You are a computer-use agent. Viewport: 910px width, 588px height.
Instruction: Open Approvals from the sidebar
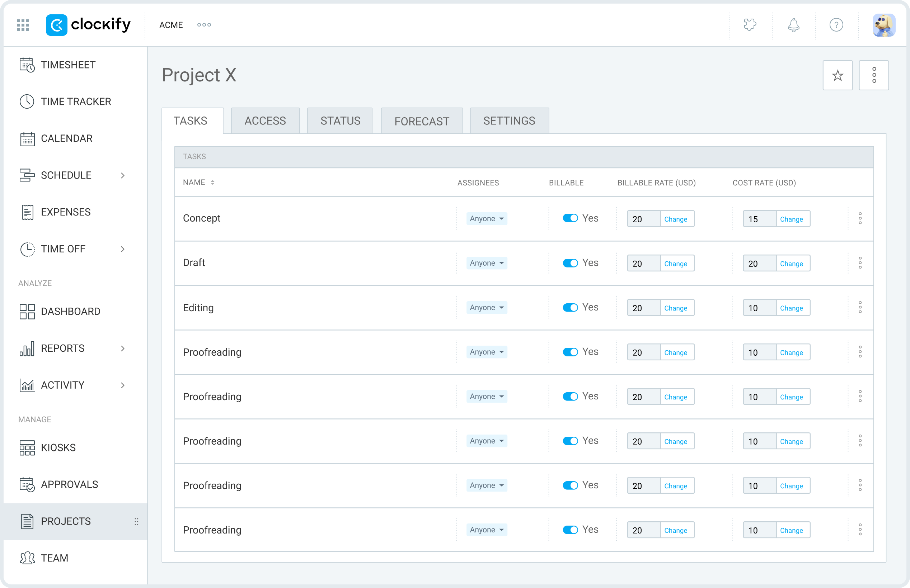click(69, 484)
